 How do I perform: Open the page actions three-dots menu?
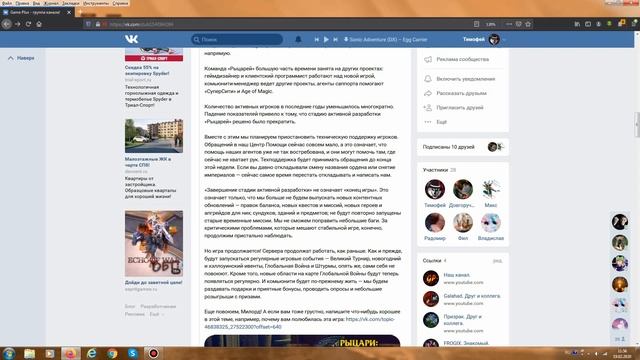click(509, 24)
